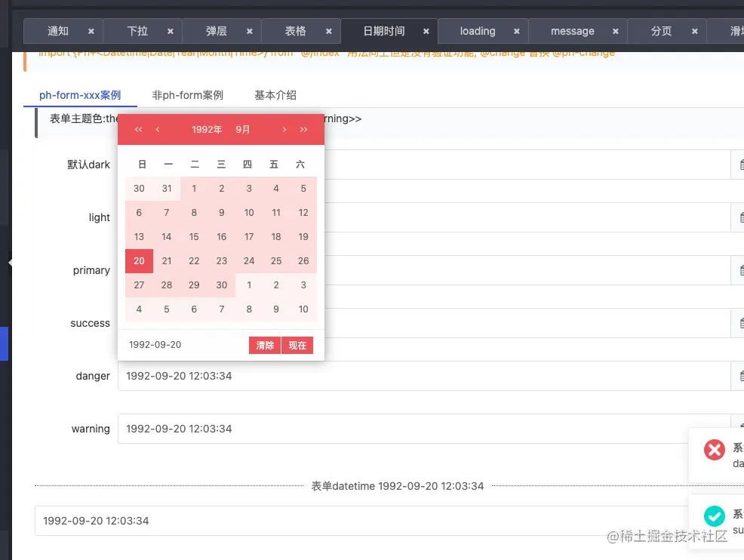The width and height of the screenshot is (744, 560).
Task: Click the red error icon in the notification
Action: [x=714, y=449]
